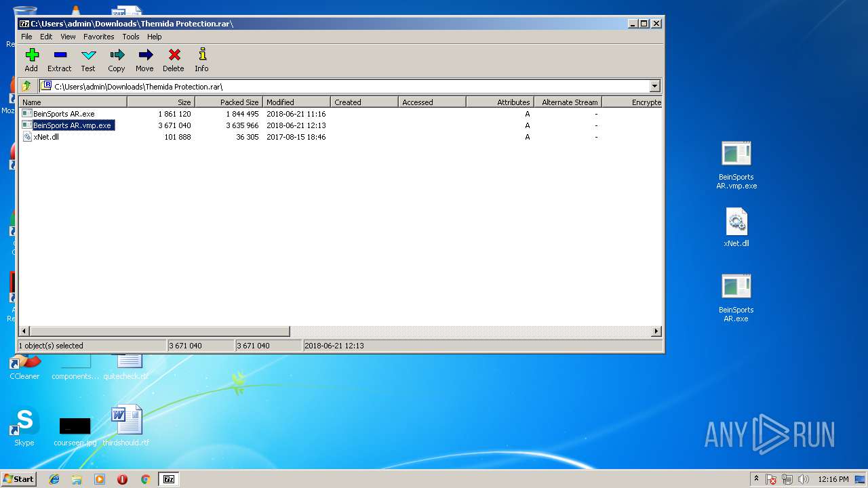The image size is (868, 488).
Task: Sort files by Name column
Action: (73, 102)
